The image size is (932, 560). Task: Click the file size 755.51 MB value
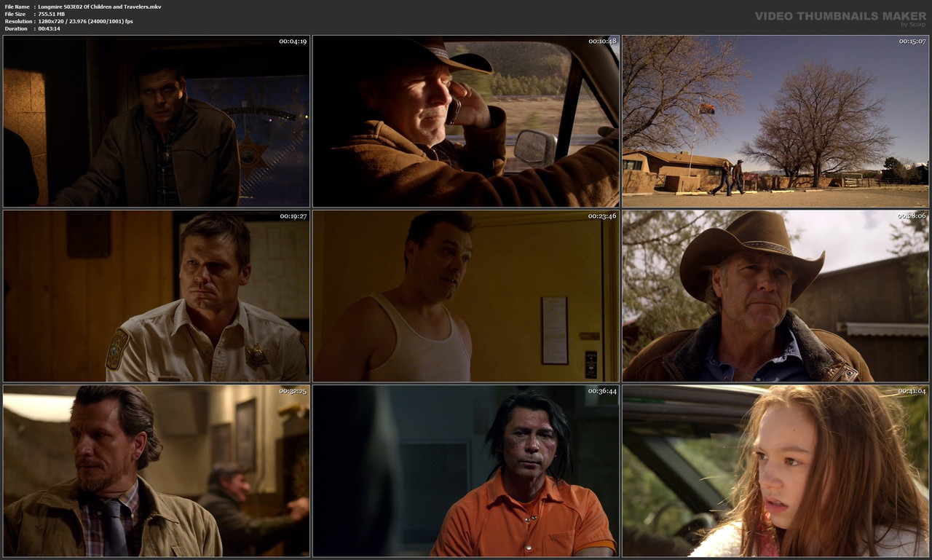coord(53,14)
